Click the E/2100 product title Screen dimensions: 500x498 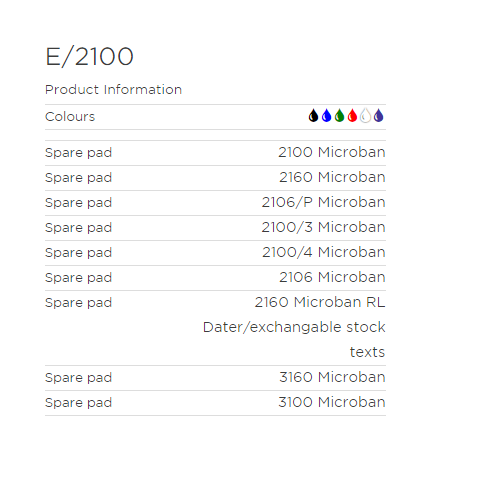(x=89, y=57)
